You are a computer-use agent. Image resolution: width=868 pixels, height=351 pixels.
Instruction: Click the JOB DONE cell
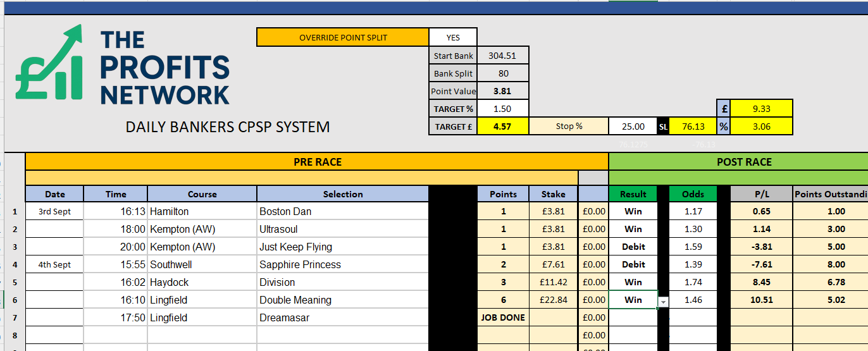pyautogui.click(x=503, y=317)
